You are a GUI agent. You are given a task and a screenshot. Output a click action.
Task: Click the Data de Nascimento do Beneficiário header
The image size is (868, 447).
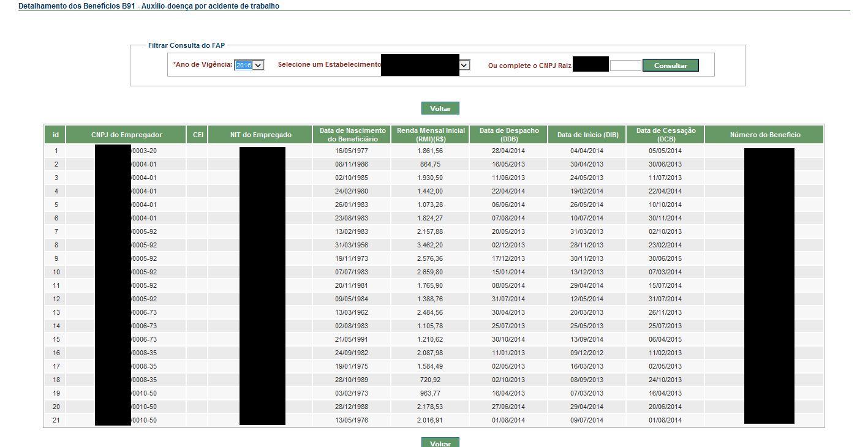coord(353,135)
